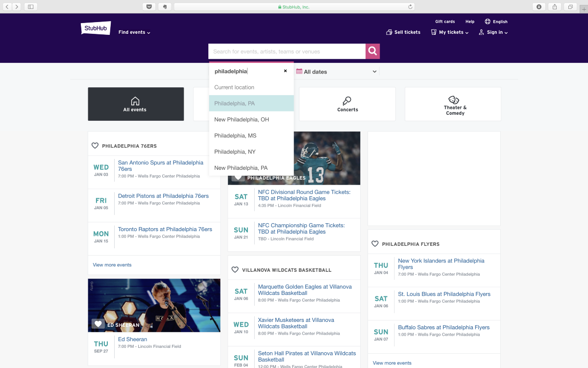Click the Ed Sheeran concert photo
Viewport: 588px width, 368px height.
click(154, 306)
